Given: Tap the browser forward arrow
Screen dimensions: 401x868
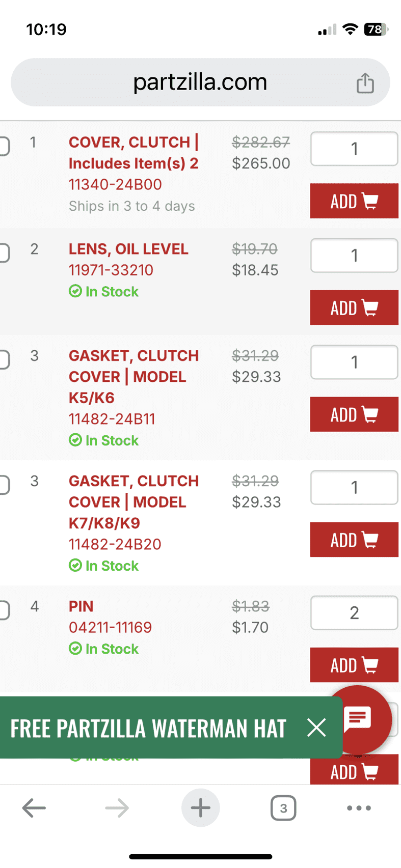Looking at the screenshot, I should 117,808.
